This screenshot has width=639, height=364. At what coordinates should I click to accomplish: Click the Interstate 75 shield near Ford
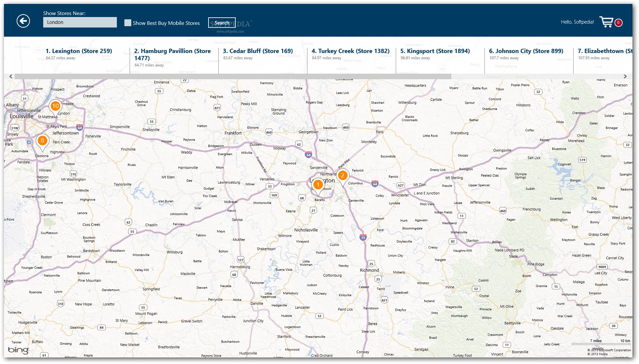363,237
